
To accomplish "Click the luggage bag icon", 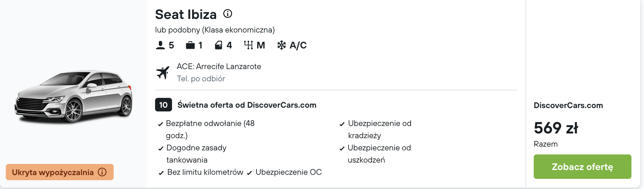I will tap(190, 45).
